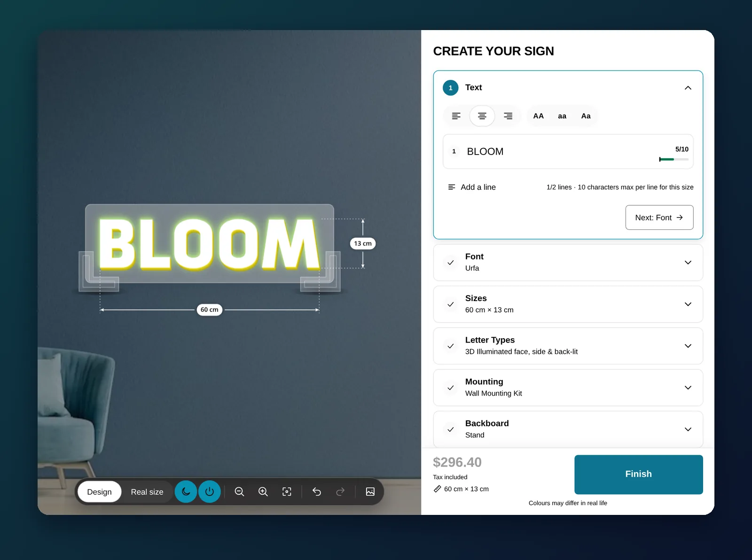Click the CREATE YOUR SIGN heading

click(x=493, y=51)
